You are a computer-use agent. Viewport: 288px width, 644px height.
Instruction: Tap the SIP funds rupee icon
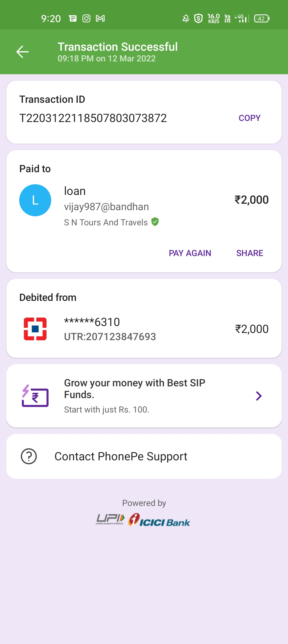(35, 396)
